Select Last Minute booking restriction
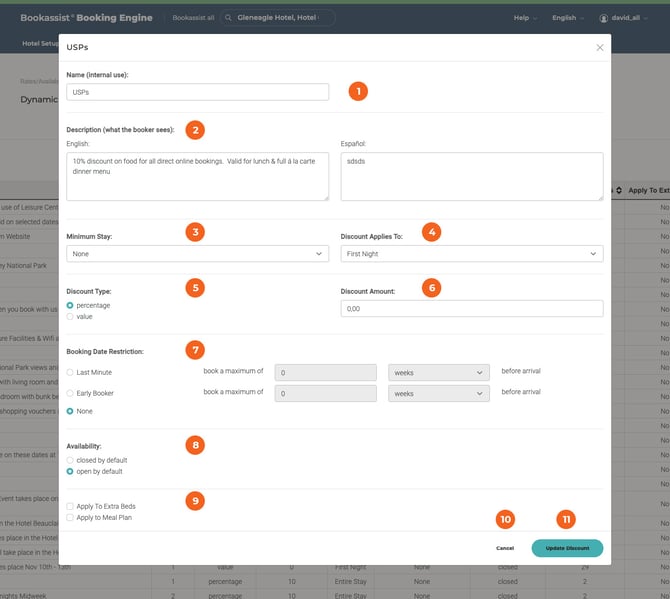Screen dimensions: 670x599 (70, 372)
